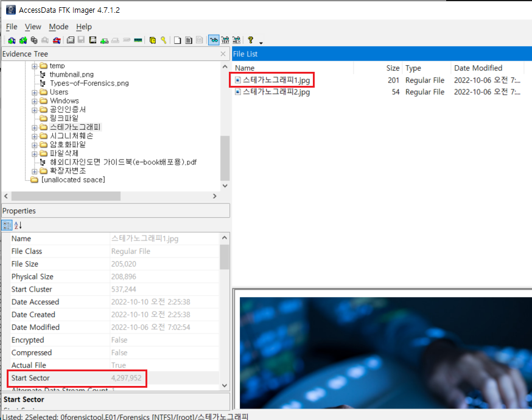
Task: Toggle the view files as HEX icon
Action: (237, 40)
